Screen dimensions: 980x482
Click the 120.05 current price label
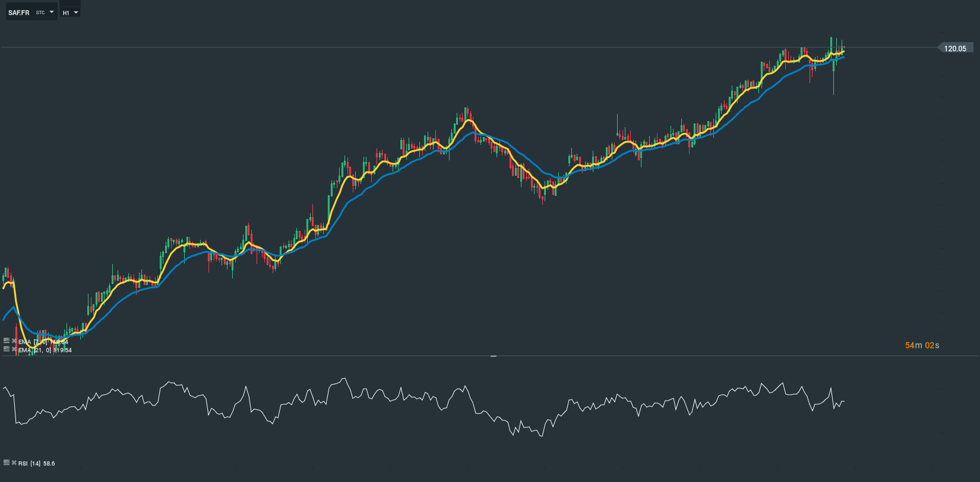955,49
